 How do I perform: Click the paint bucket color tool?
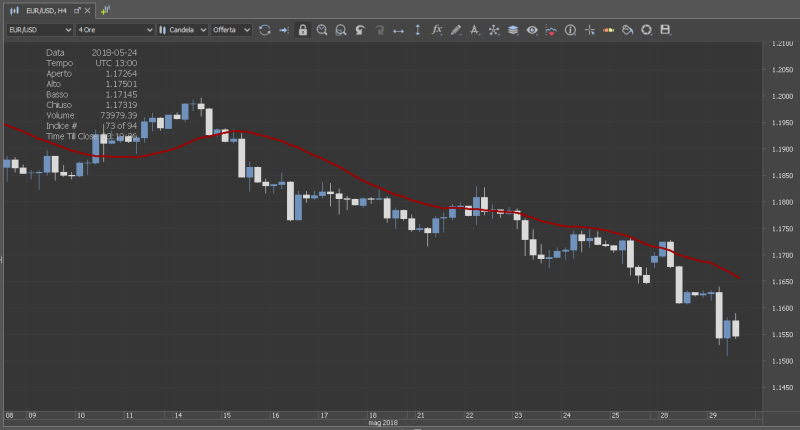(x=627, y=30)
